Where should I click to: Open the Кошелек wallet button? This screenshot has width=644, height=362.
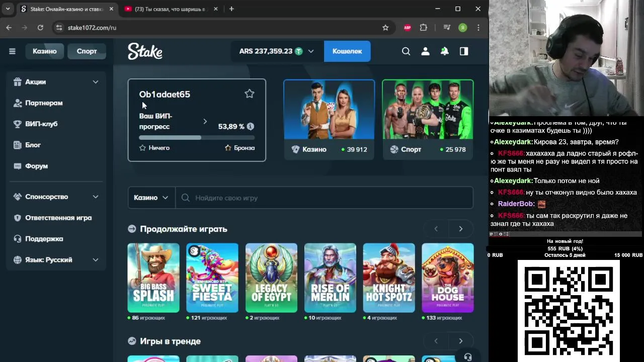[x=347, y=51]
